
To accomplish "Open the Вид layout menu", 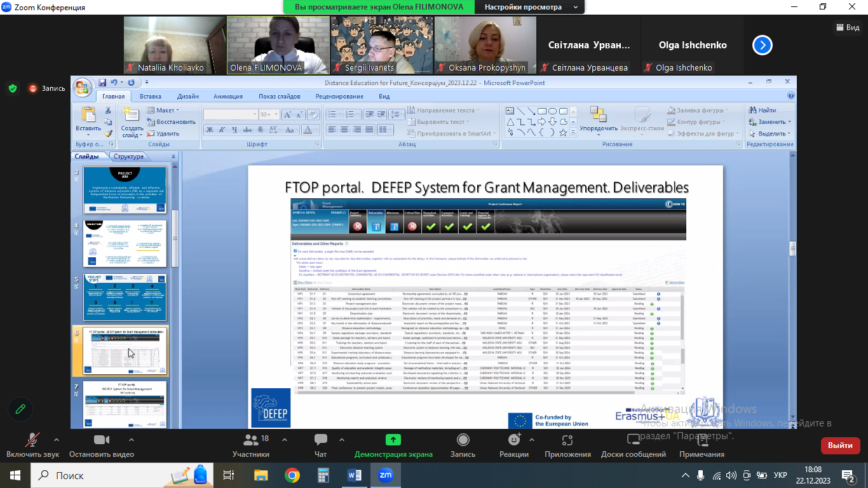I will coord(847,27).
